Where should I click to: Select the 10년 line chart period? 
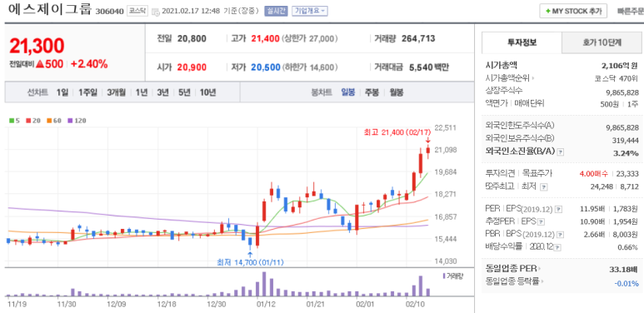tap(207, 92)
